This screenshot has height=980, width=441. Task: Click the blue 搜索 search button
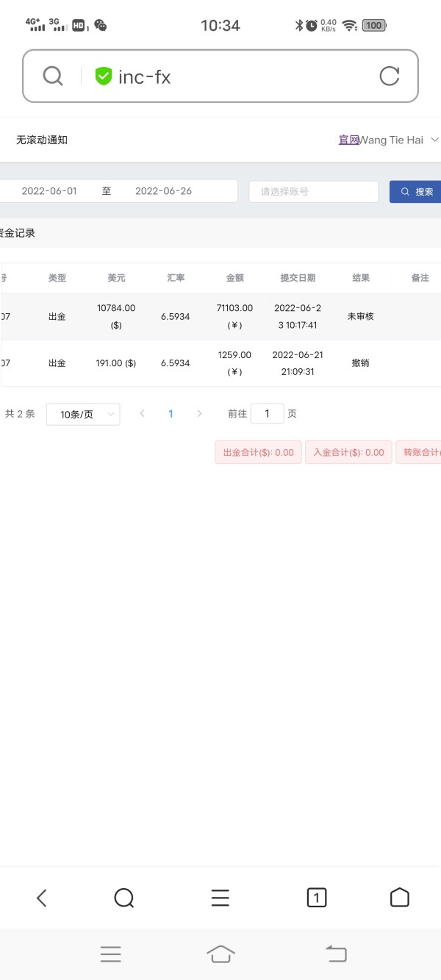[x=415, y=191]
